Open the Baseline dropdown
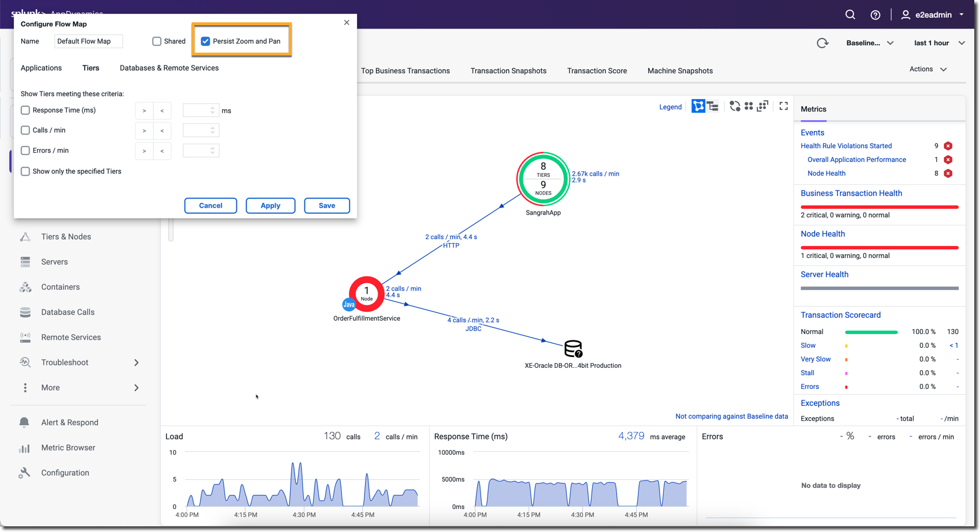980x532 pixels. pyautogui.click(x=870, y=43)
